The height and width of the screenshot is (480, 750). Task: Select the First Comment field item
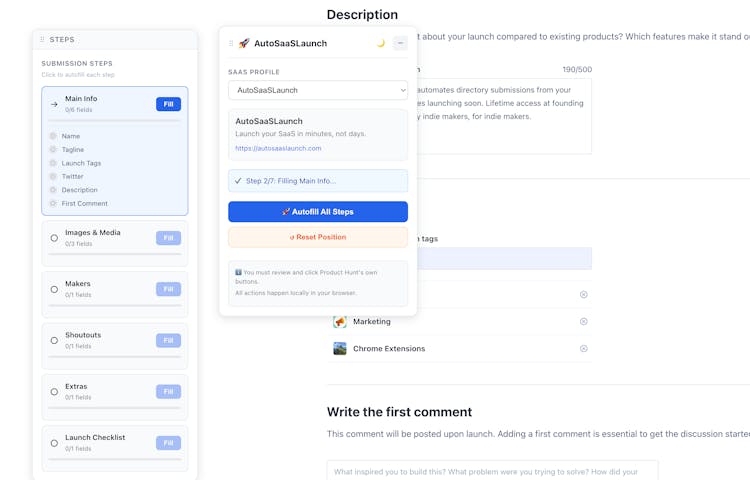pyautogui.click(x=84, y=203)
